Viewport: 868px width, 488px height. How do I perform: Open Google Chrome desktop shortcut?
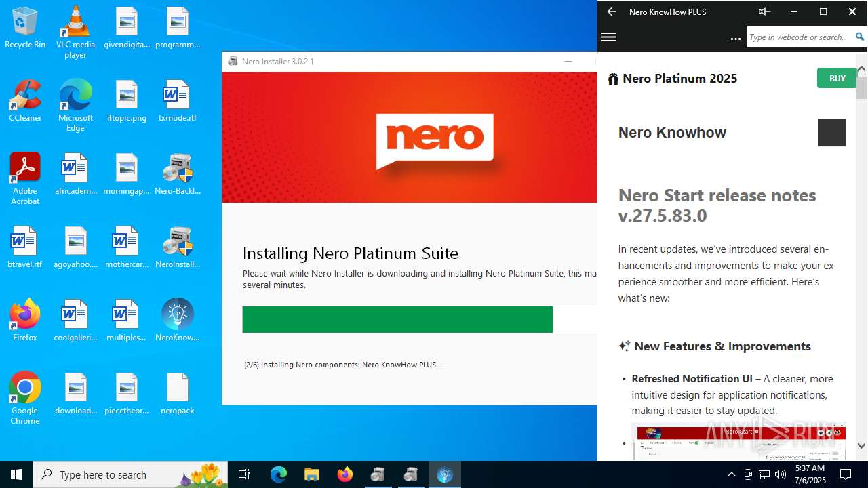click(x=25, y=399)
